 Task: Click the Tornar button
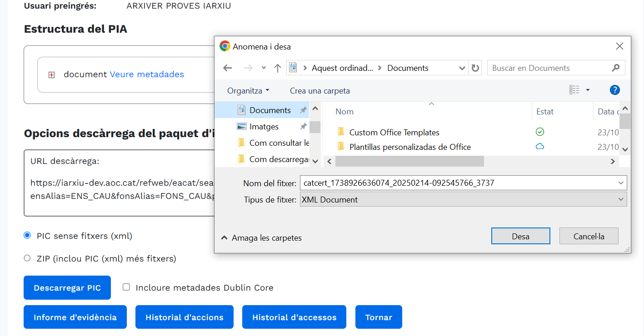pos(379,317)
